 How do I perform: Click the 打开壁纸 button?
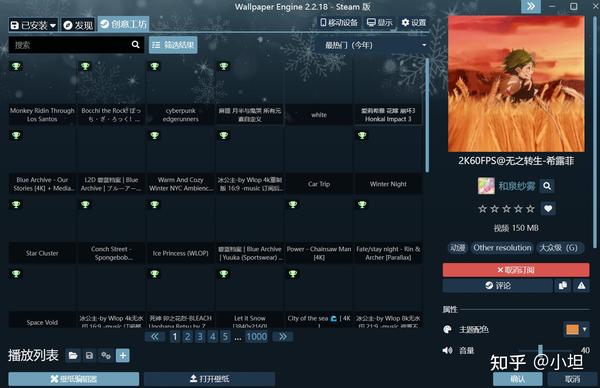click(209, 379)
